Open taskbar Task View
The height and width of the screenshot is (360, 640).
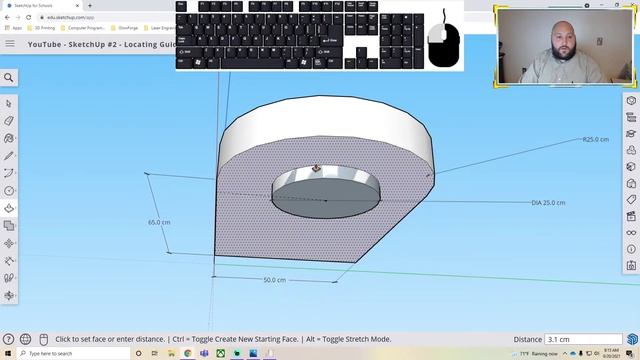[x=154, y=353]
